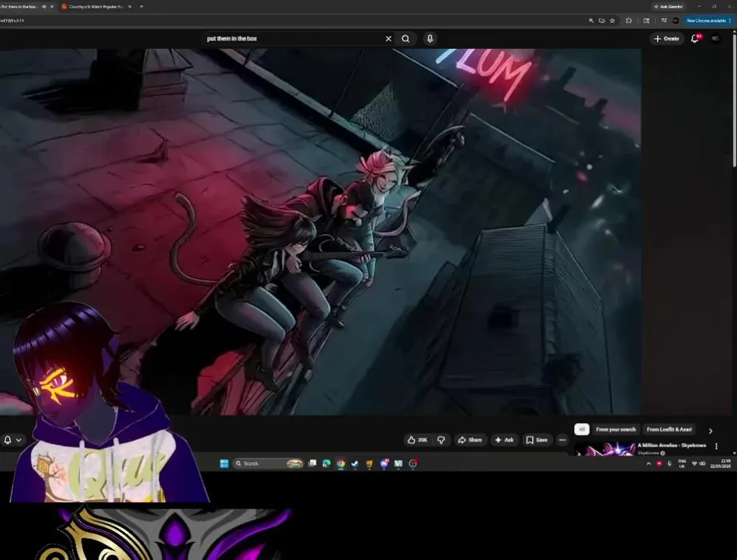Viewport: 737px width, 560px height.
Task: Open the YouTube account avatar menu
Action: tap(715, 39)
